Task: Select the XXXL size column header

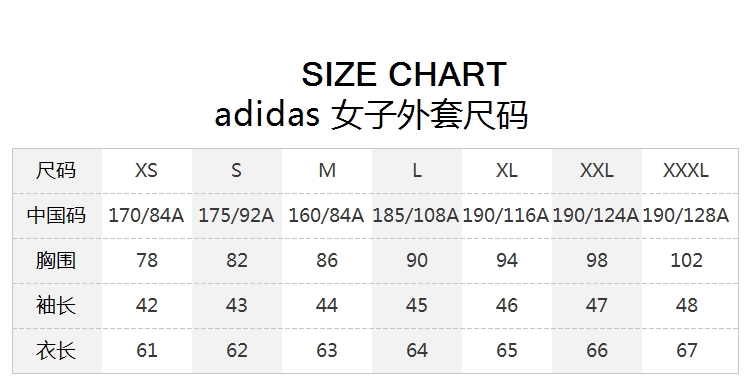Action: pyautogui.click(x=686, y=170)
